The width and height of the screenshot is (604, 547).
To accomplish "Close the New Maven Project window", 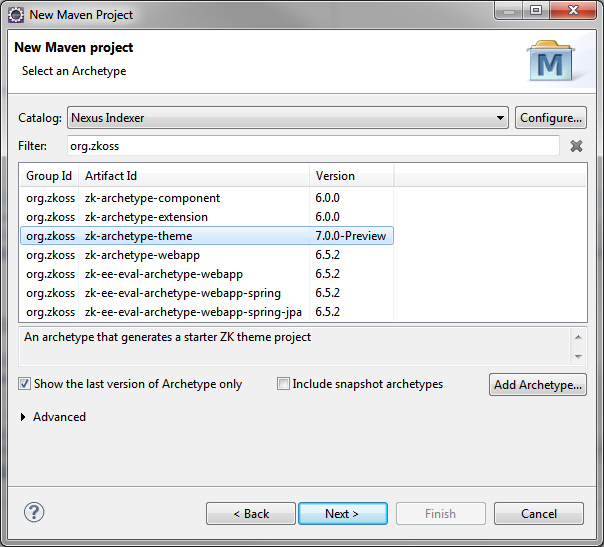I will pyautogui.click(x=573, y=10).
